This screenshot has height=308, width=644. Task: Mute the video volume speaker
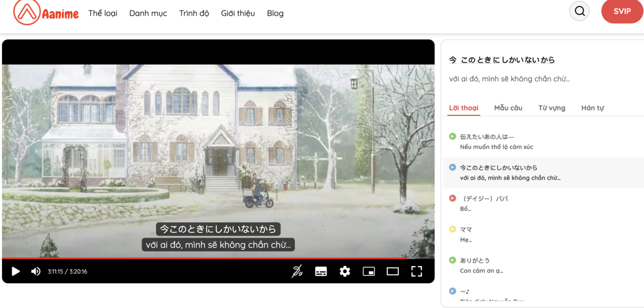point(35,272)
